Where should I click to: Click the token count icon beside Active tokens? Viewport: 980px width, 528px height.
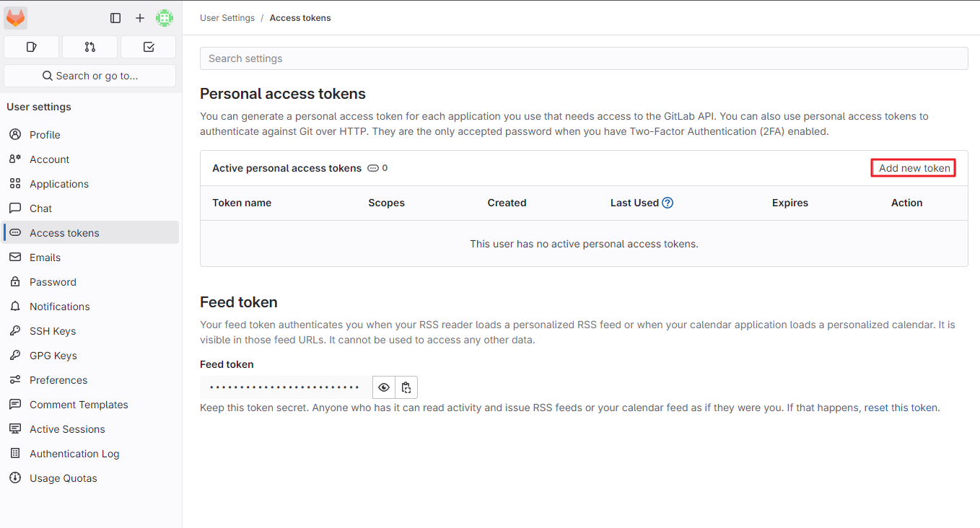coord(373,168)
